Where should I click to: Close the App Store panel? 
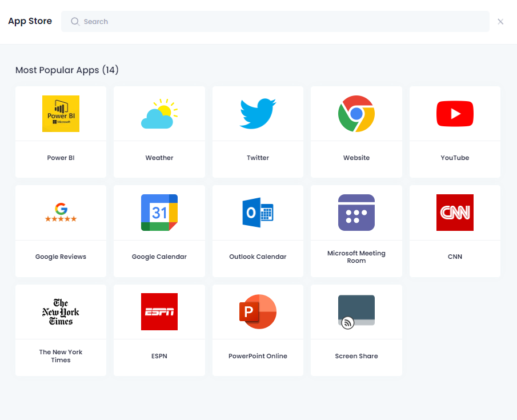(500, 22)
